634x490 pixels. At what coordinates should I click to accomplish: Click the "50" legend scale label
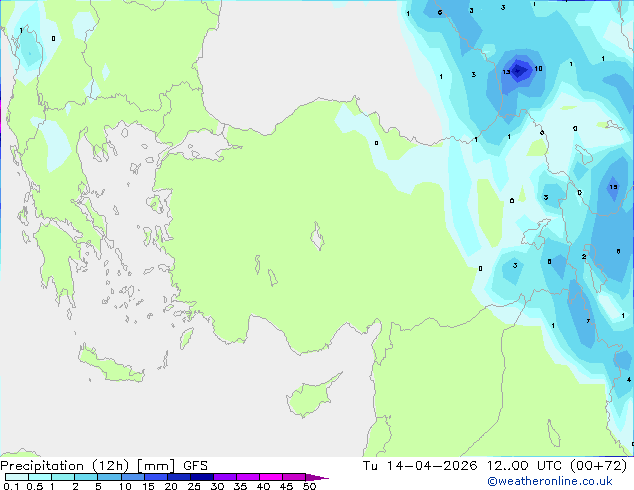[309, 486]
